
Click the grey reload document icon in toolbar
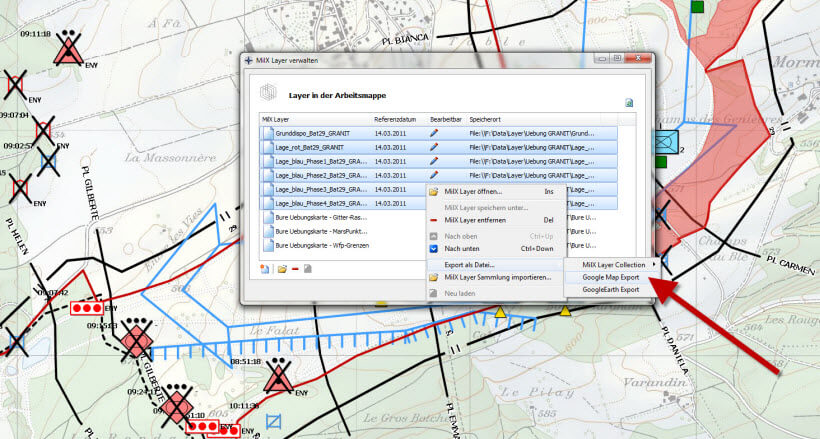click(308, 269)
